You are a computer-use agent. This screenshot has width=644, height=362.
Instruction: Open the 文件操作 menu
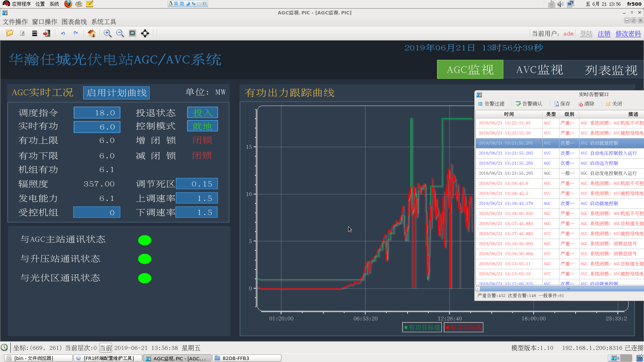click(15, 22)
